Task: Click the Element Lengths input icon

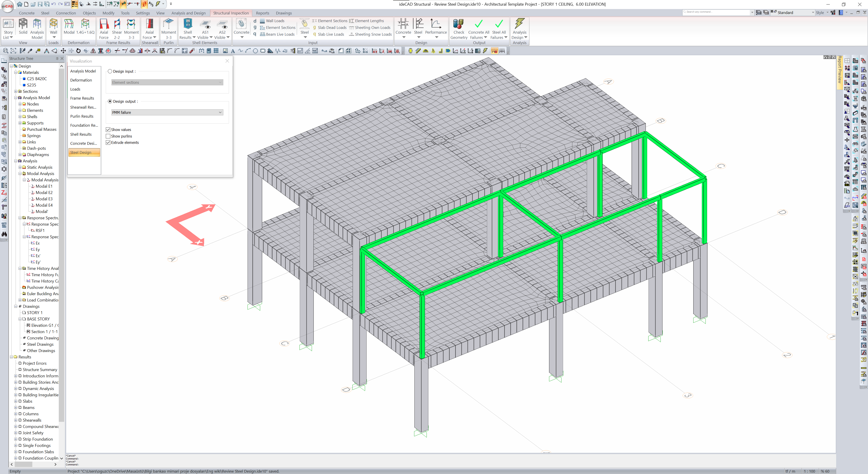Action: point(351,21)
